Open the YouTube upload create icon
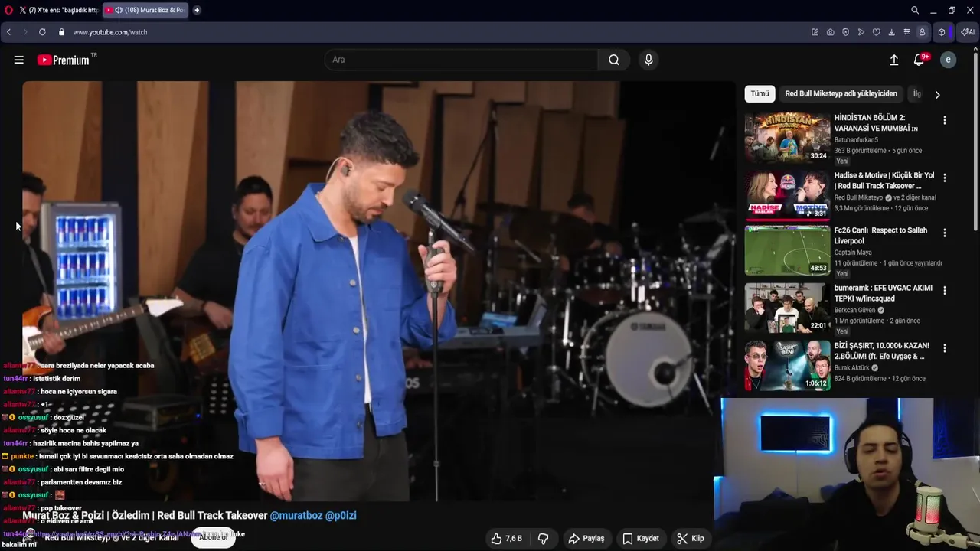 [x=893, y=60]
